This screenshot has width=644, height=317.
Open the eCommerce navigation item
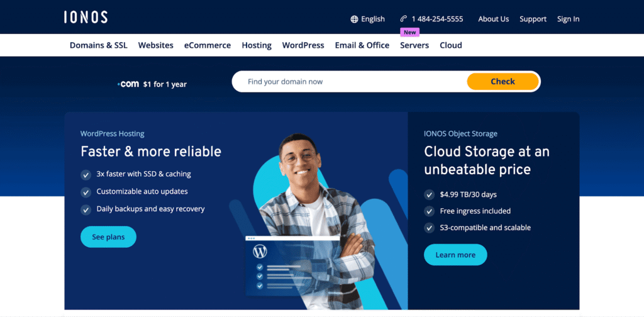(207, 45)
